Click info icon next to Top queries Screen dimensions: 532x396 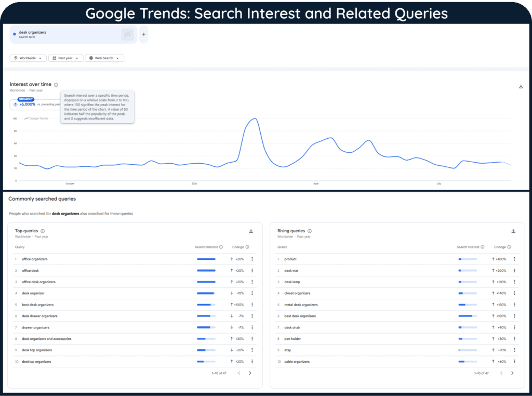click(x=43, y=231)
